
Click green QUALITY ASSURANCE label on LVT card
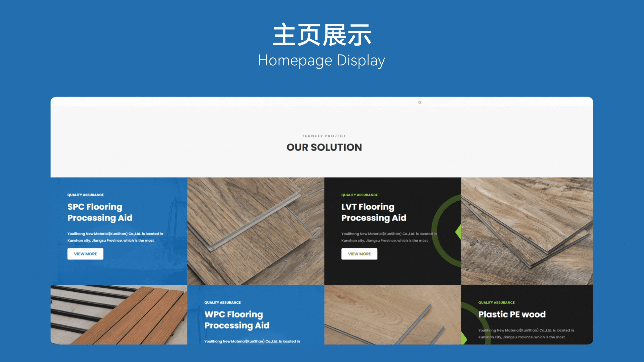pos(359,195)
